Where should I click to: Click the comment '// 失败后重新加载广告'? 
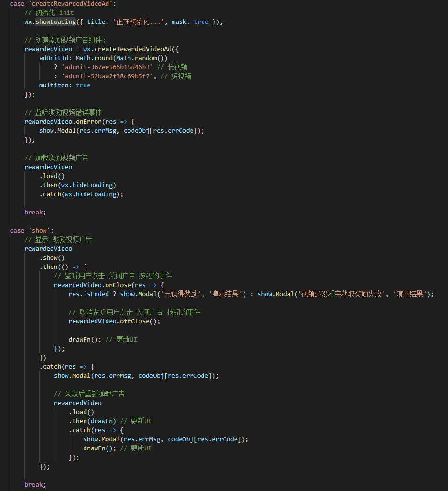point(89,394)
